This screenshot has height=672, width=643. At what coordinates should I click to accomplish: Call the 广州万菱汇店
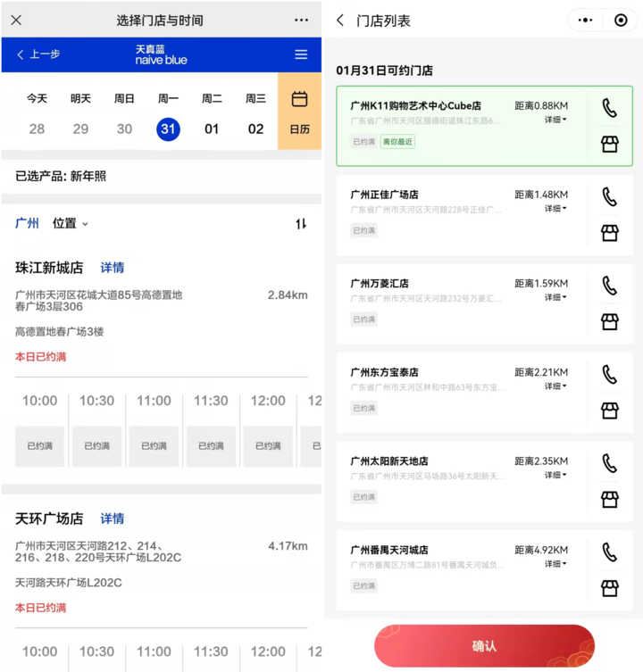pos(610,286)
